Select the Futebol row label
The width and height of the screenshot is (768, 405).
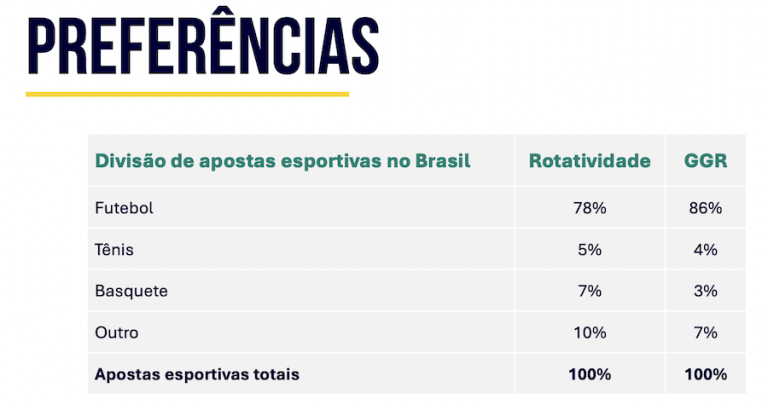click(x=123, y=208)
